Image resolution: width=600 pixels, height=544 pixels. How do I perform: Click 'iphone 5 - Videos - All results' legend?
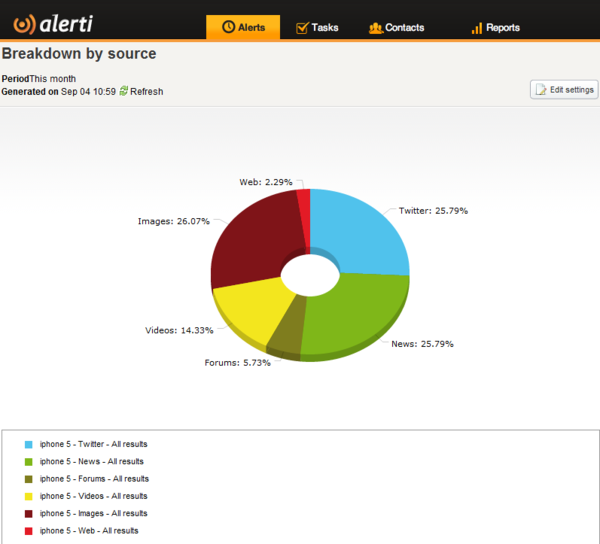tap(94, 496)
